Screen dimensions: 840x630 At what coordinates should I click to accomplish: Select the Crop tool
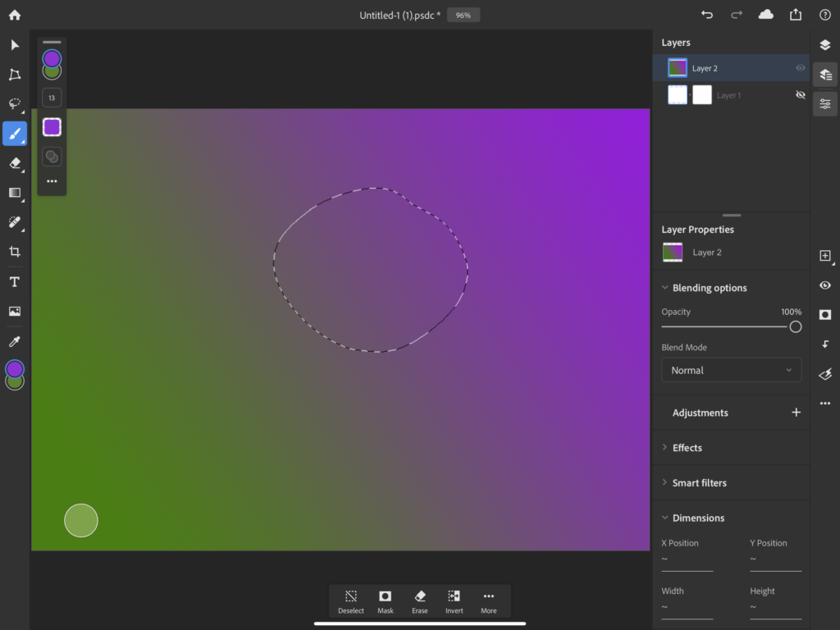[13, 252]
